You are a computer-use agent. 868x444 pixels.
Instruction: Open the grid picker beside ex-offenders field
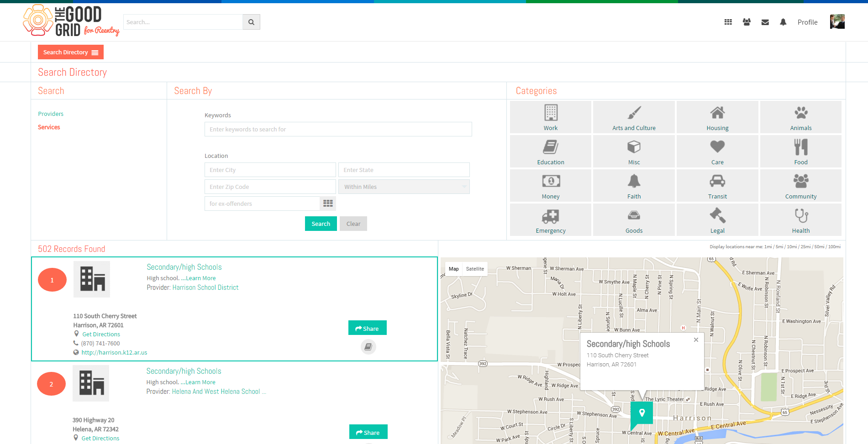point(328,204)
